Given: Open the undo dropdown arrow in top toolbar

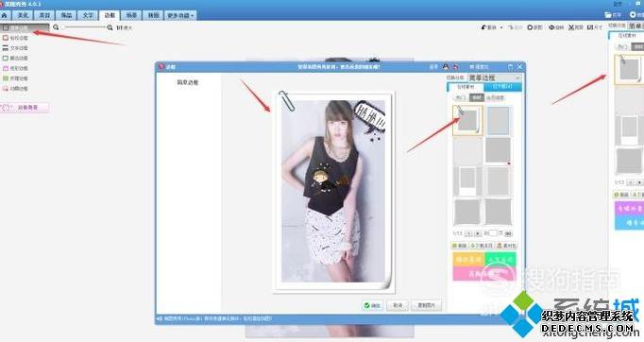Looking at the screenshot, I should pos(501,27).
